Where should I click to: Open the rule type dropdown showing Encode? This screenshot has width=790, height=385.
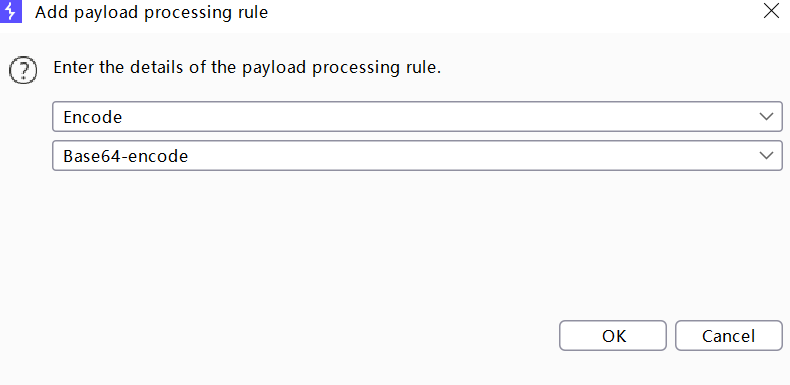pos(417,116)
